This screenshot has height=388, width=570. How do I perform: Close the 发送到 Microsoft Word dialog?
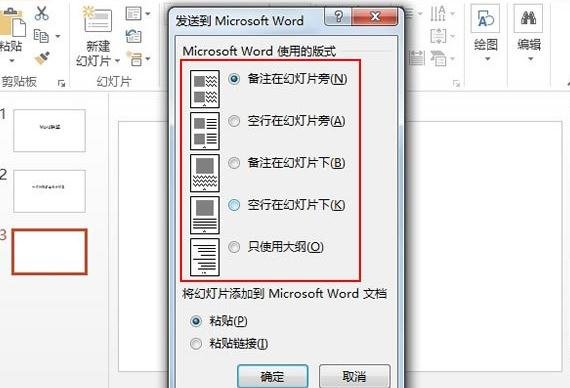[375, 16]
